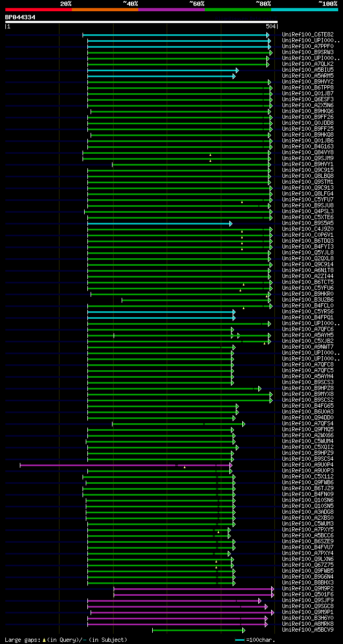This screenshot has width=343, height=644.
Task: Select the UniRef100_B3H6Y0 label
Action: point(308,618)
